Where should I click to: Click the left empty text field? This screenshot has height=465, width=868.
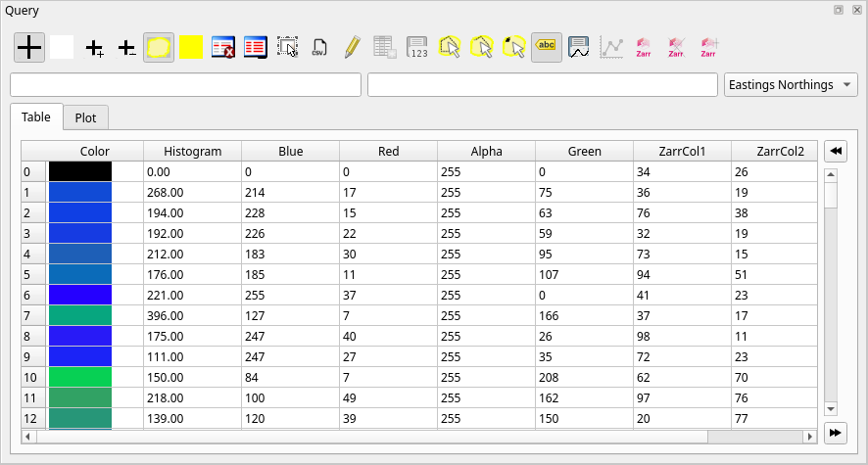click(185, 84)
